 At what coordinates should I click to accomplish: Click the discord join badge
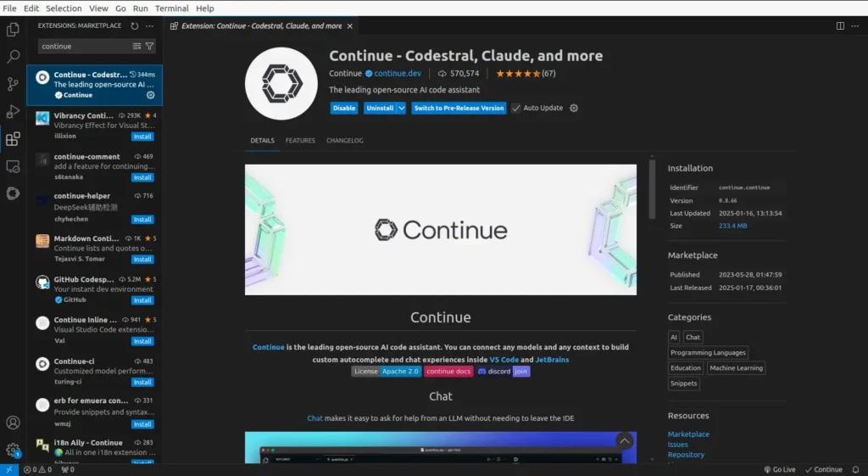click(x=503, y=372)
